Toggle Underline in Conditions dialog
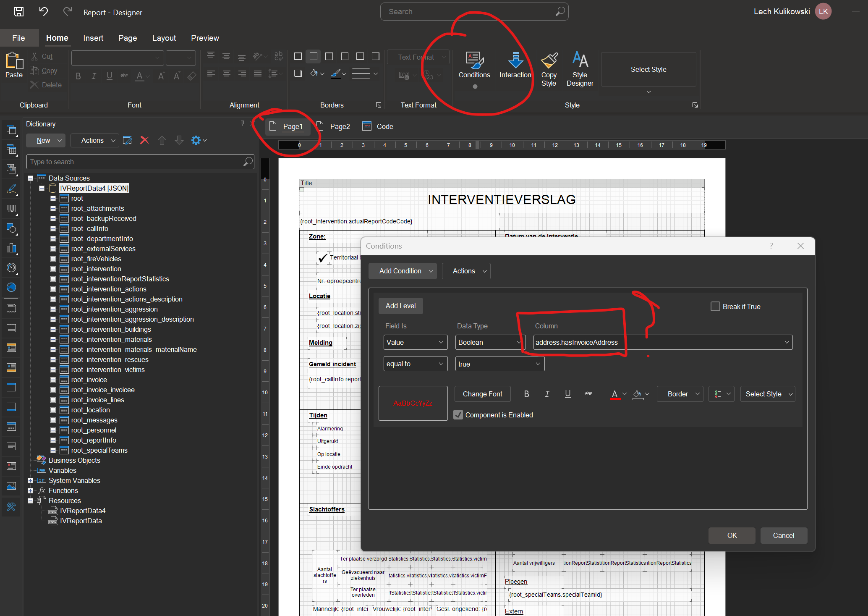 click(x=567, y=394)
